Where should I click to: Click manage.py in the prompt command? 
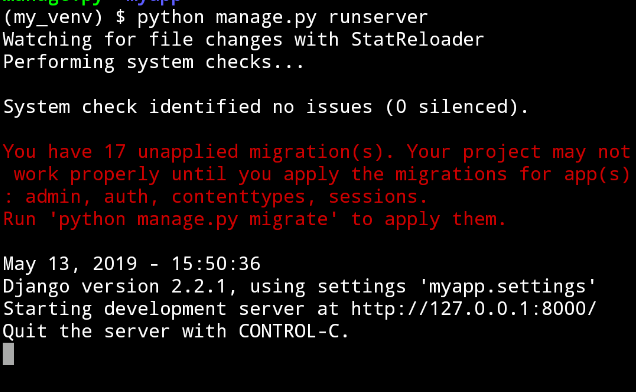pyautogui.click(x=266, y=18)
